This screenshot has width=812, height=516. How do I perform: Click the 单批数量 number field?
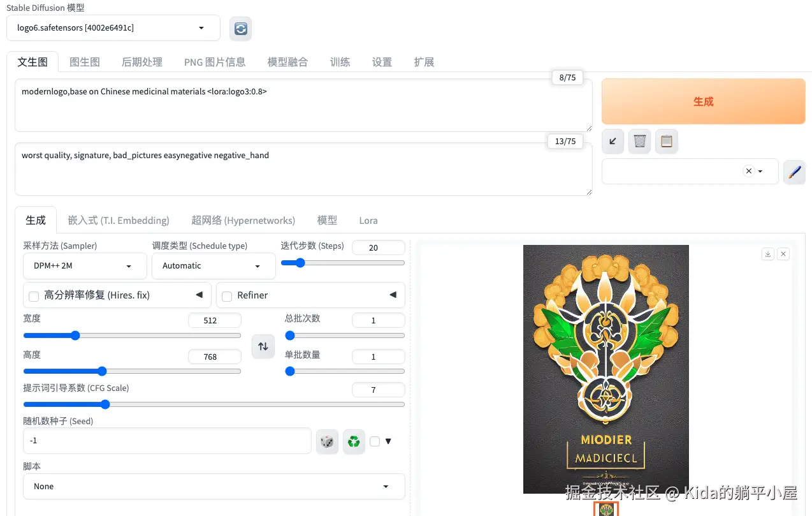(x=378, y=357)
